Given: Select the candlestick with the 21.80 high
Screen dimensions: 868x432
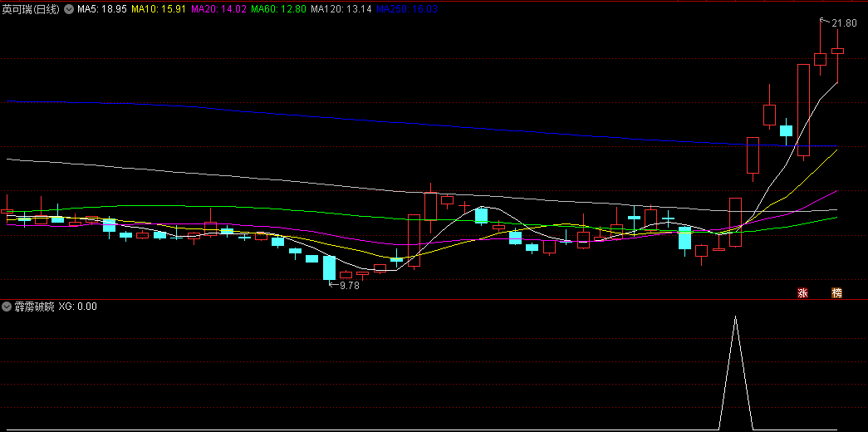Looking at the screenshot, I should (x=820, y=59).
